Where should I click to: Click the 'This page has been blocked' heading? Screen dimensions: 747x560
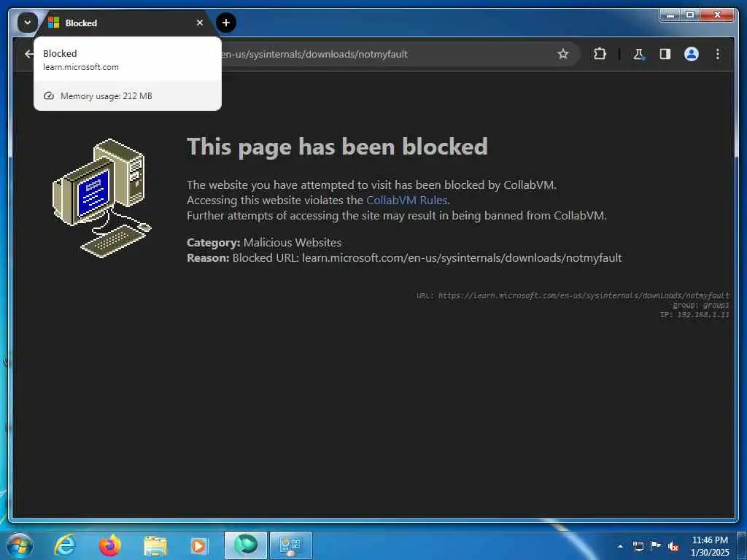(337, 146)
